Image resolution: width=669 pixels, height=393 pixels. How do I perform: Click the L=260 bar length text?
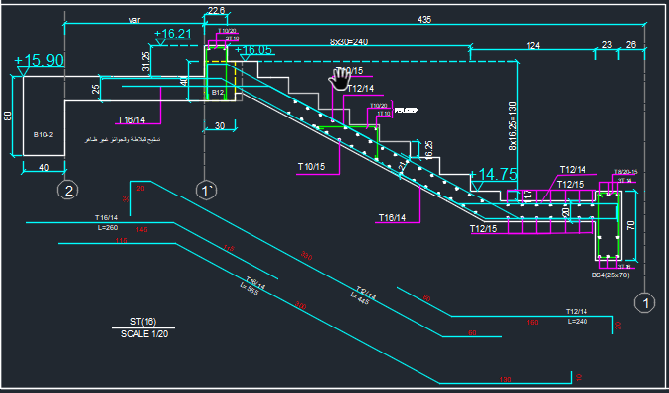(108, 227)
